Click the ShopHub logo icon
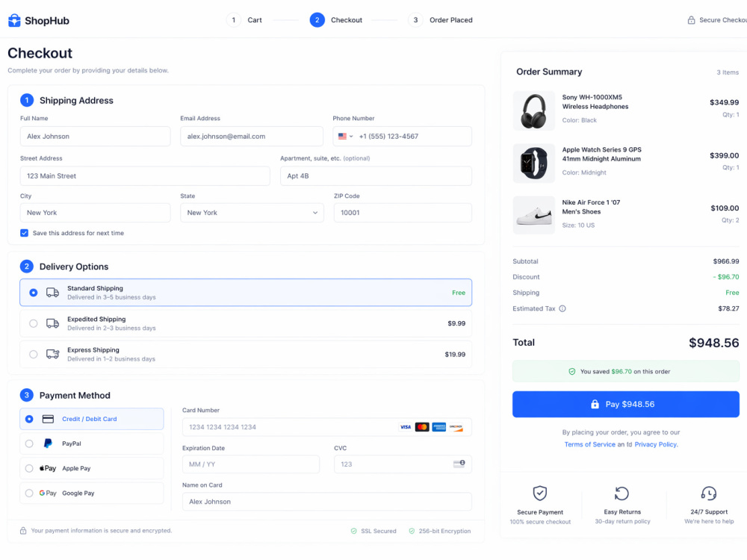 [14, 20]
